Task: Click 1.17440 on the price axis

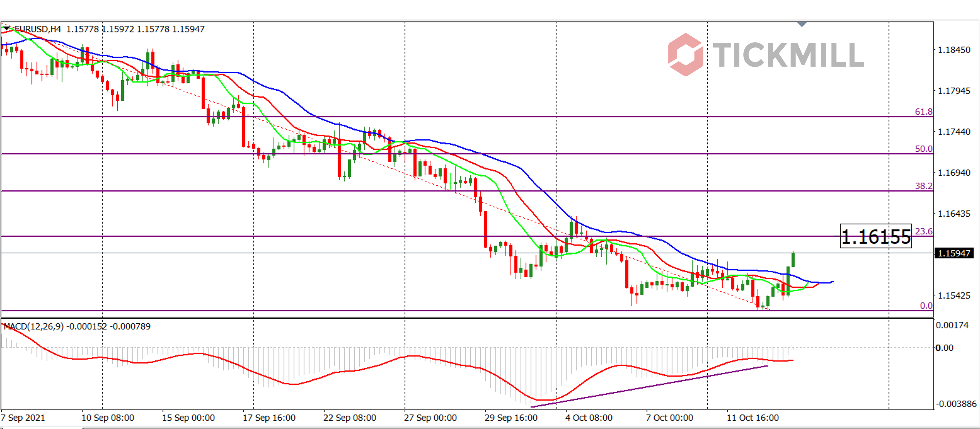Action: pos(954,132)
